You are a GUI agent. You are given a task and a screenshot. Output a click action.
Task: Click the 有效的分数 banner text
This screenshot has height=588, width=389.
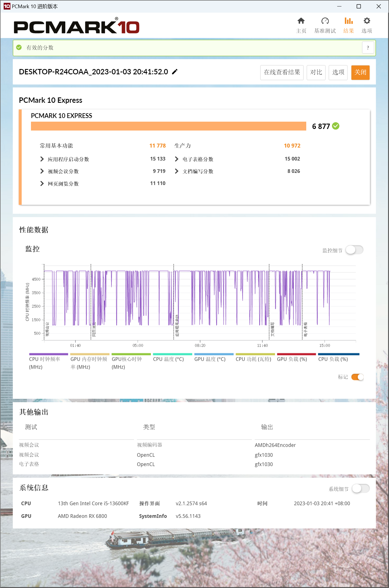click(40, 48)
